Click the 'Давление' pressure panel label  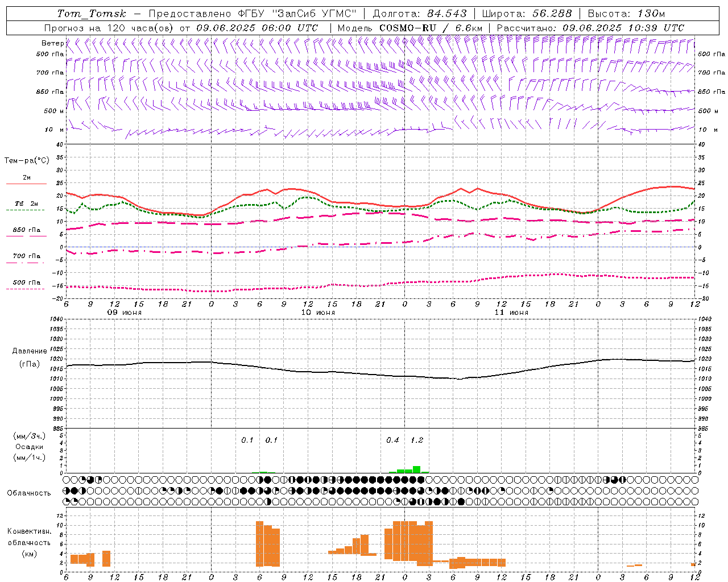pyautogui.click(x=30, y=351)
